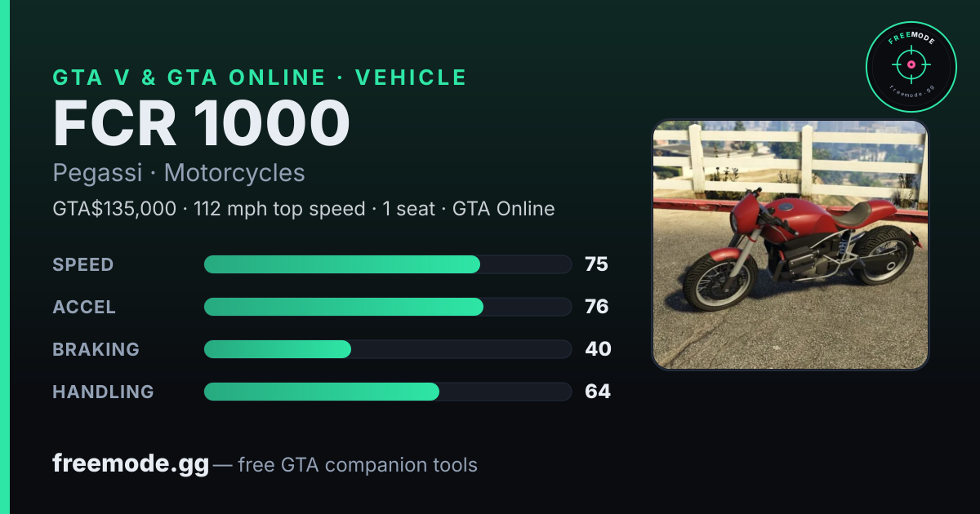
Task: Click the braking value 40
Action: click(x=598, y=349)
